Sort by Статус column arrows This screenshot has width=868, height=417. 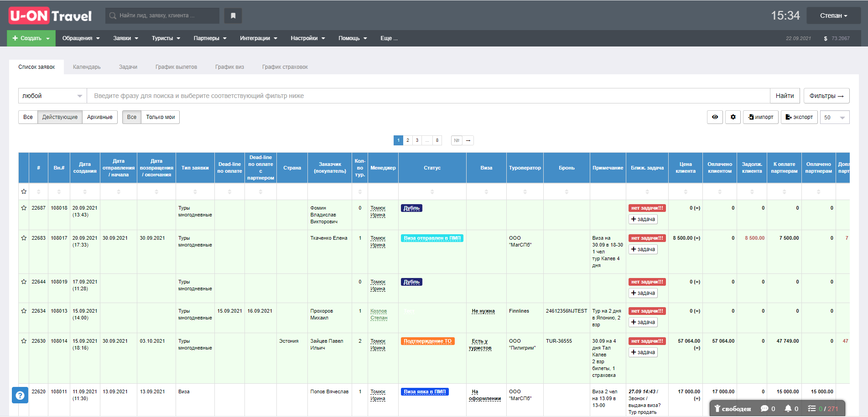coord(432,192)
